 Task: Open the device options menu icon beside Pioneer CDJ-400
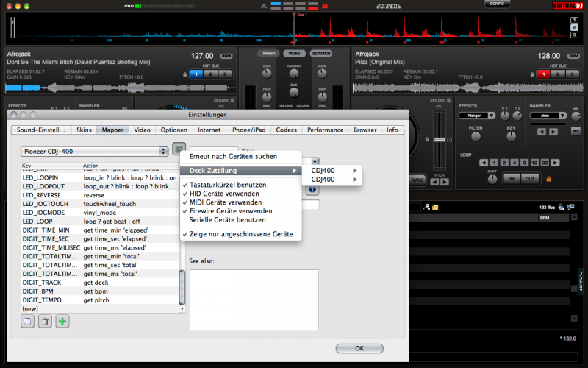179,149
